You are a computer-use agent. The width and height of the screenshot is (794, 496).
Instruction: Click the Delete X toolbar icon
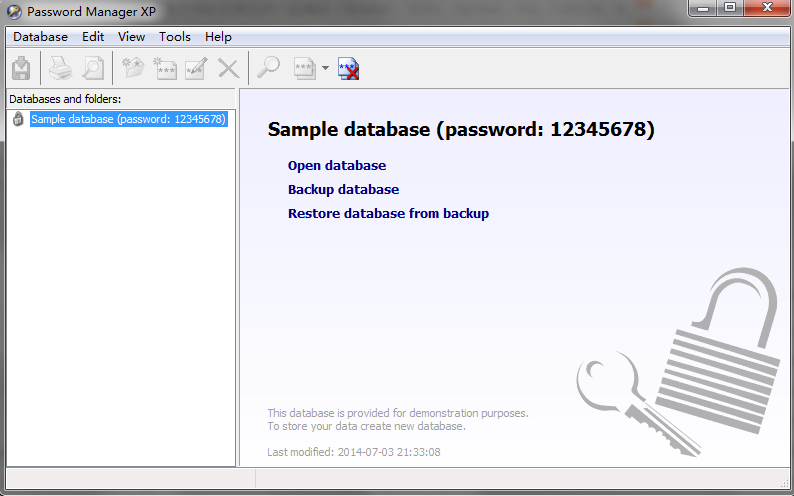click(228, 68)
